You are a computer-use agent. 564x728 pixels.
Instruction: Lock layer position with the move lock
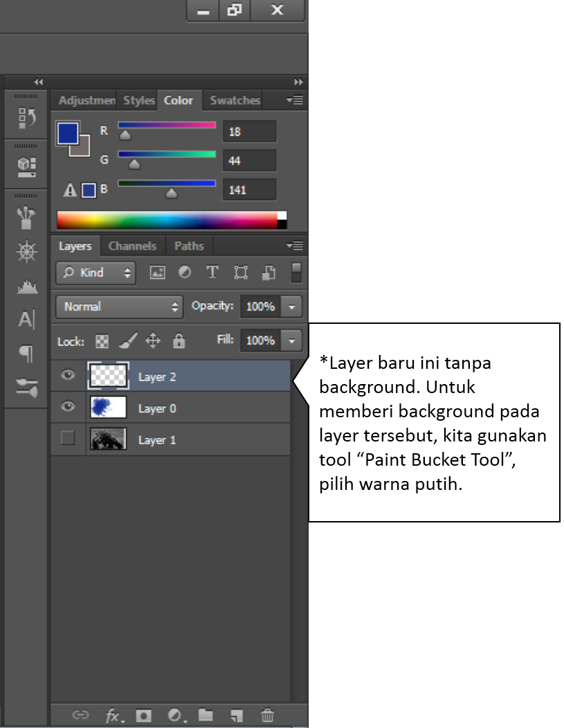point(153,341)
